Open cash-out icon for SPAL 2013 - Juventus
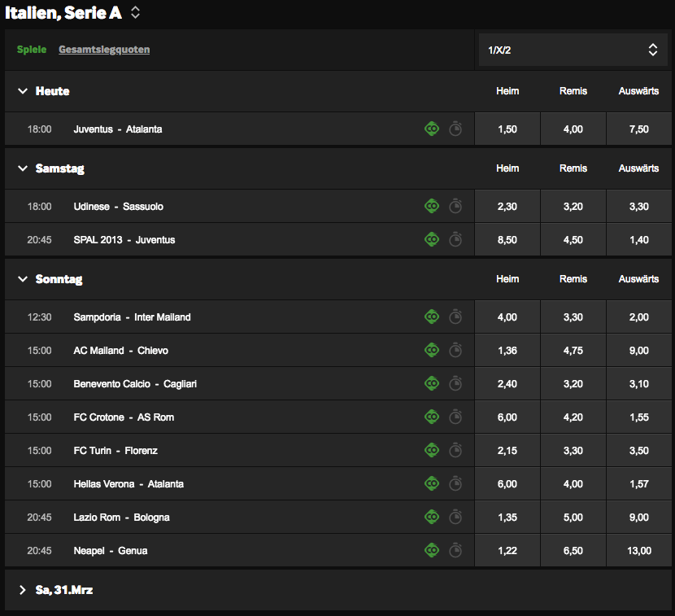This screenshot has width=675, height=616. (x=432, y=239)
